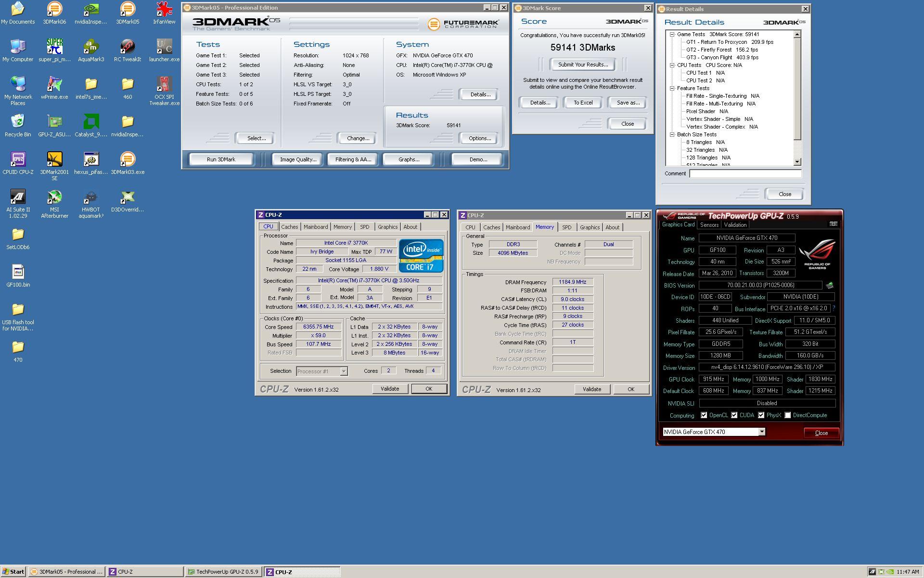This screenshot has width=924, height=578.
Task: Open the About tab in left CPU-Z
Action: [410, 227]
